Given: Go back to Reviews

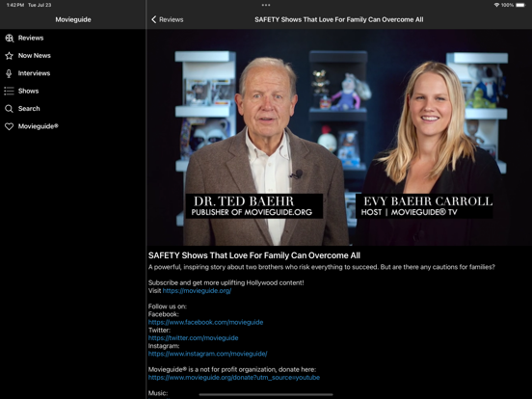Looking at the screenshot, I should pos(168,19).
